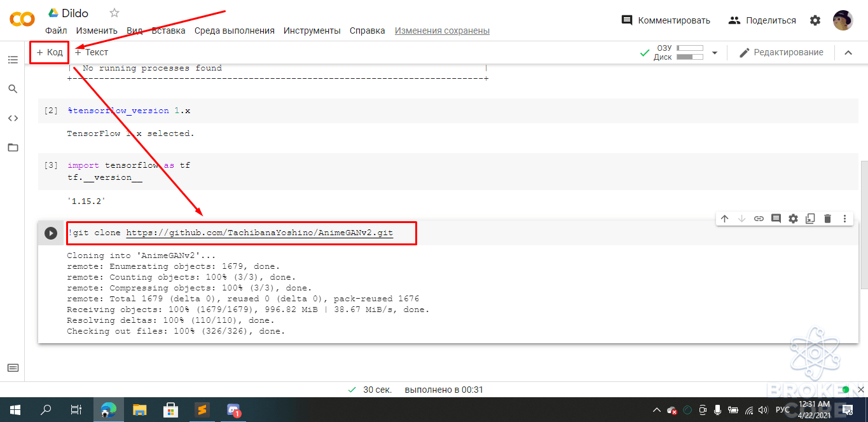
Task: Open the table of contents sidebar panel
Action: (13, 60)
